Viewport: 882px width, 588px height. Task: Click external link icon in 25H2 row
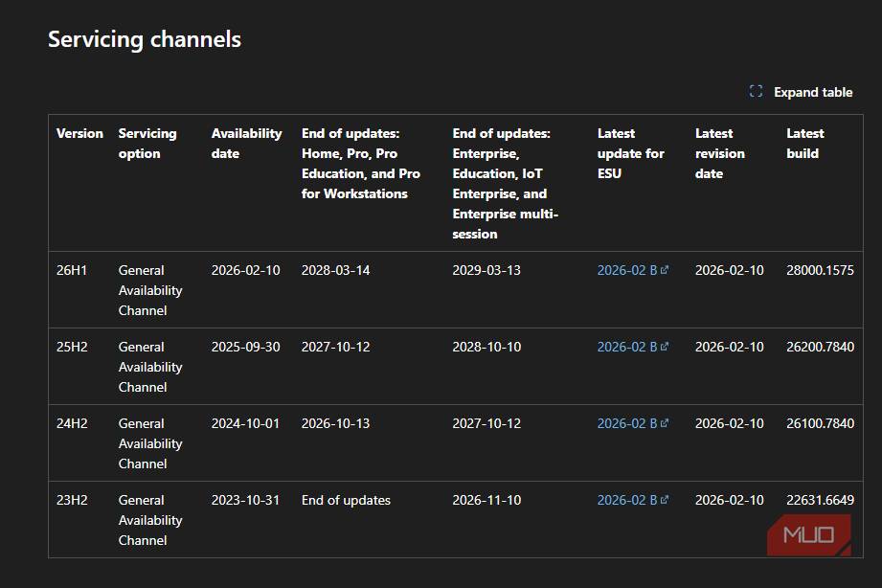pos(665,347)
